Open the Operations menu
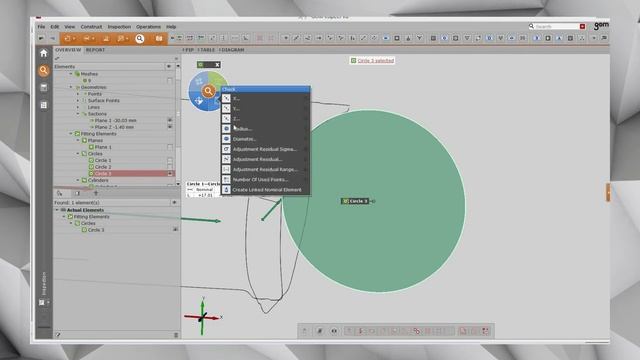 148,27
